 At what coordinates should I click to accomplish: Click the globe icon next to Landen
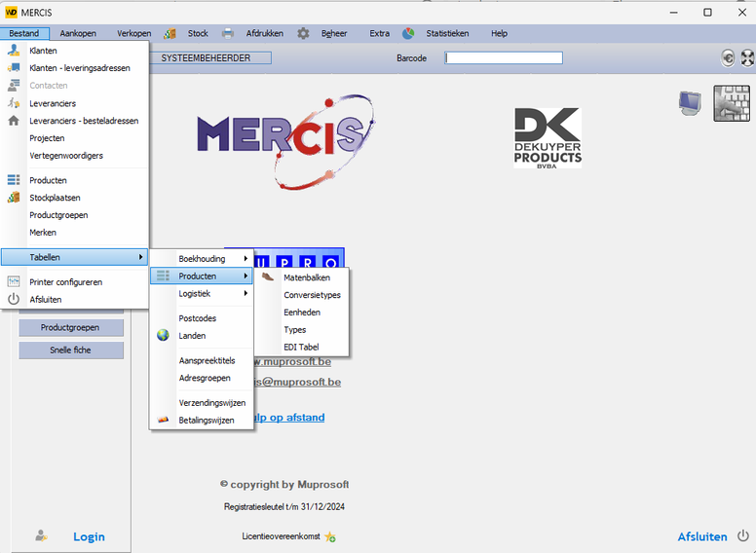pyautogui.click(x=163, y=335)
